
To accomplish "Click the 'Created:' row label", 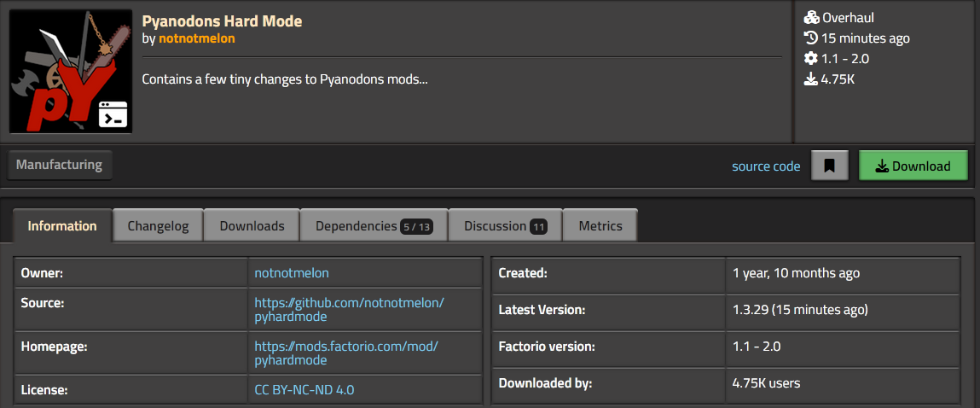I will [x=523, y=273].
